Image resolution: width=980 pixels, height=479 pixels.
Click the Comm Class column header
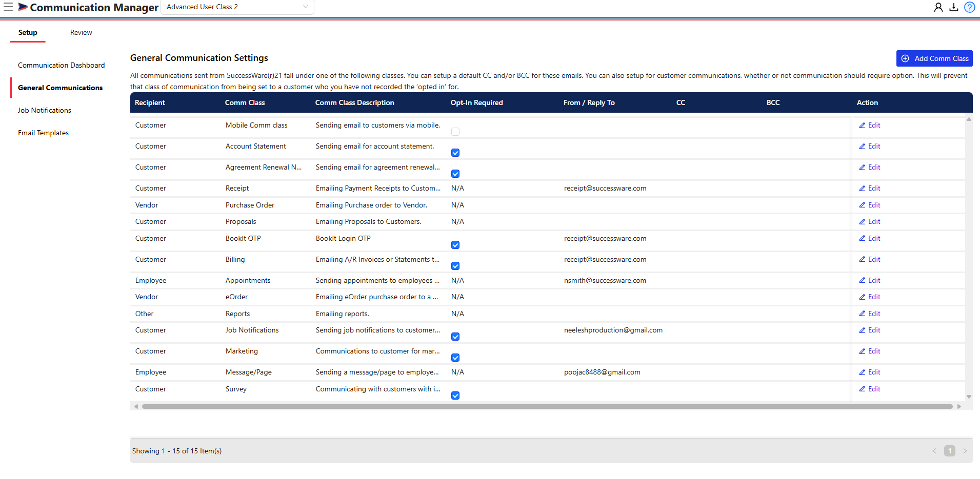pyautogui.click(x=245, y=102)
